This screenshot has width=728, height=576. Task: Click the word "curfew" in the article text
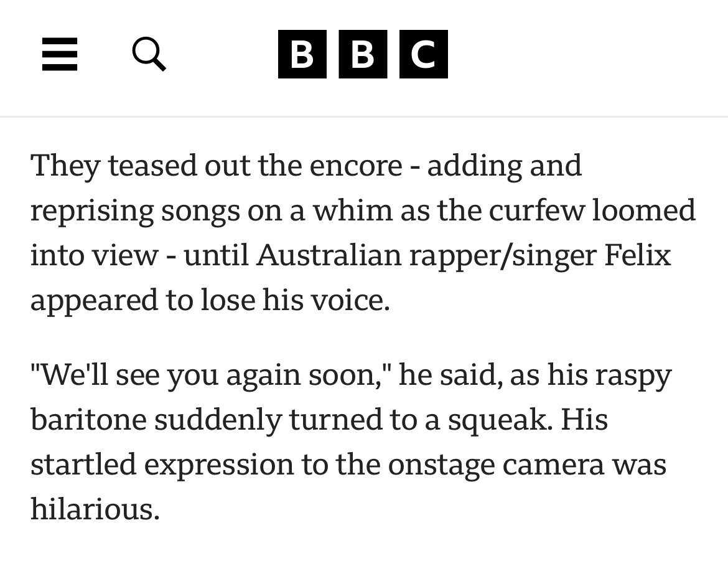(536, 210)
